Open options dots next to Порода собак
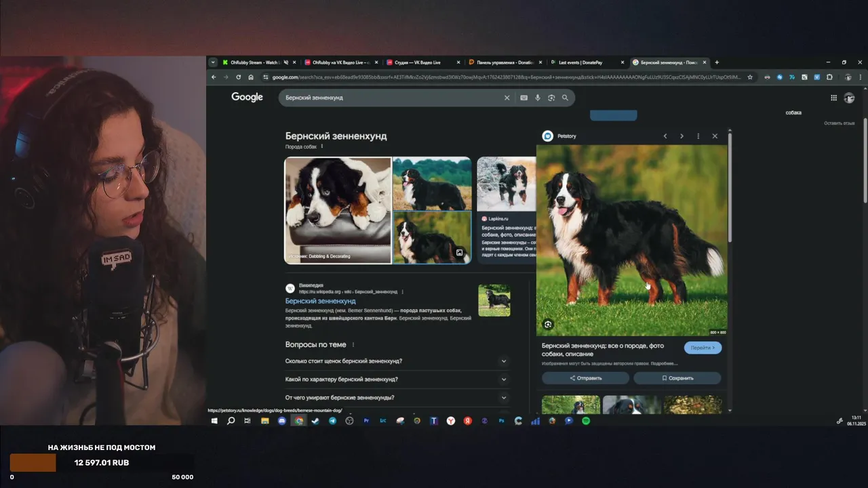Image resolution: width=868 pixels, height=488 pixels. click(x=322, y=146)
